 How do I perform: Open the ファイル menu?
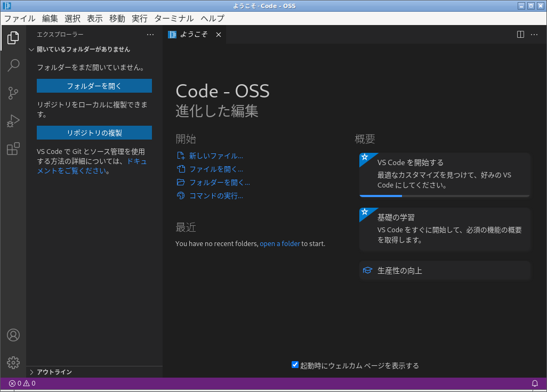[x=20, y=19]
